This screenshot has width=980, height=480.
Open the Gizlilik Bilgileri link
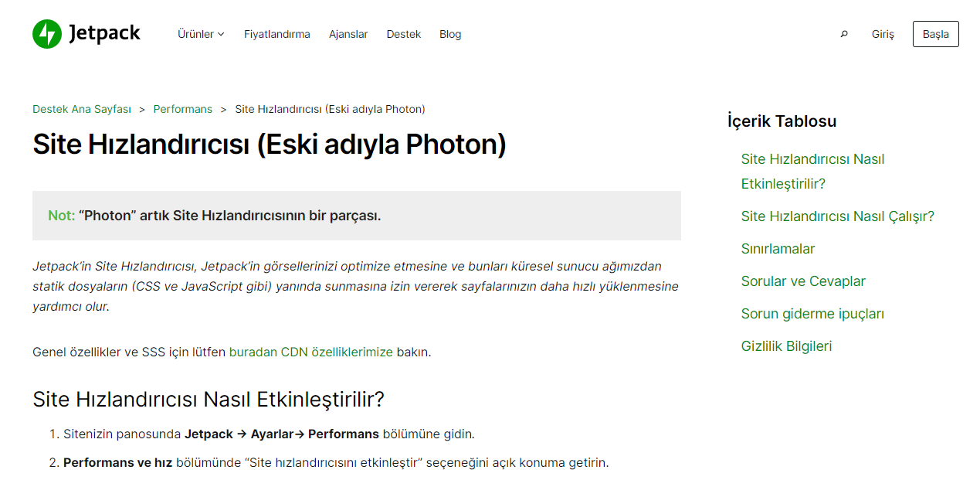coord(786,346)
